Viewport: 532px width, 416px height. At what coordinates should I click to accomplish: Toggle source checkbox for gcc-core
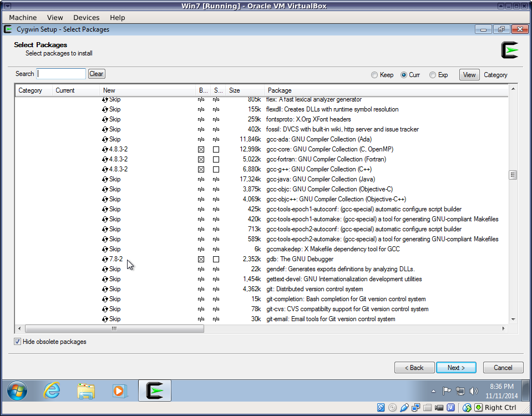click(216, 149)
